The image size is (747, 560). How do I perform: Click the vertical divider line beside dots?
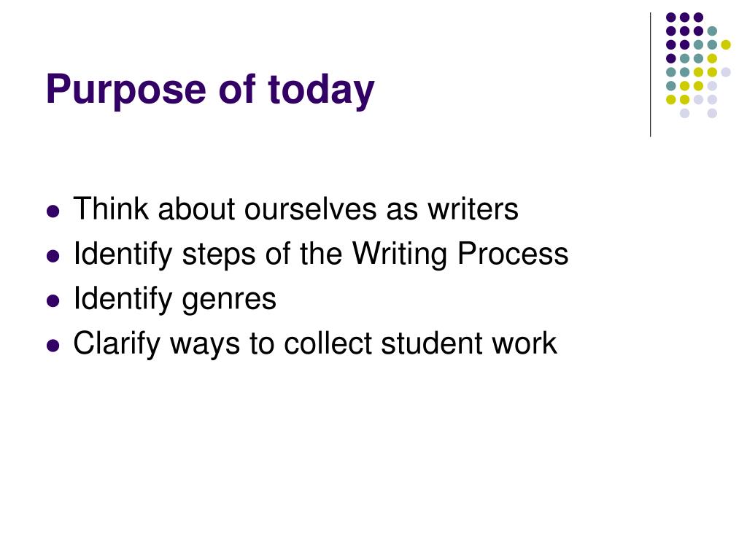tap(650, 75)
